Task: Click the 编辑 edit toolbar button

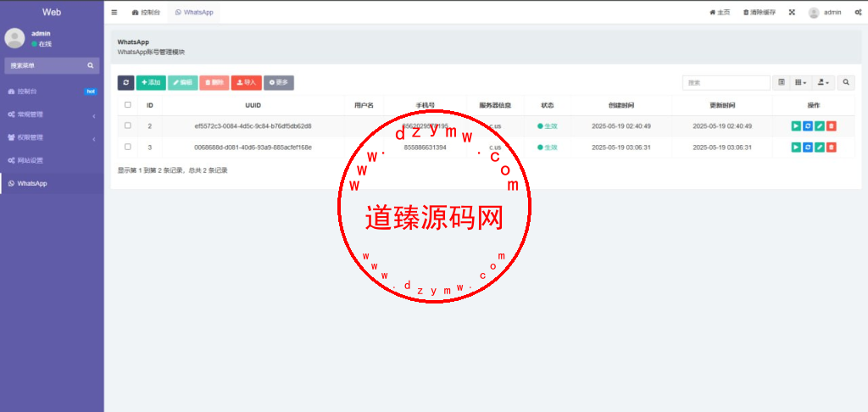Action: (x=183, y=82)
